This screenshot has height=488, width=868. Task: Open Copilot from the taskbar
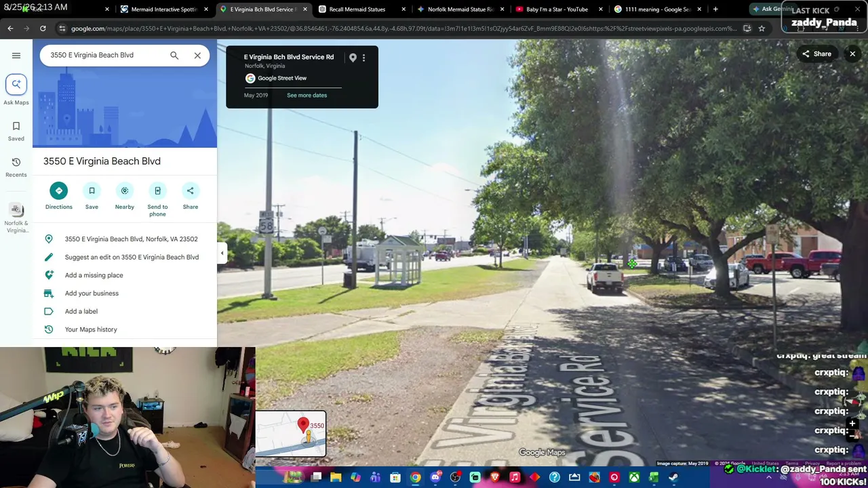click(355, 478)
